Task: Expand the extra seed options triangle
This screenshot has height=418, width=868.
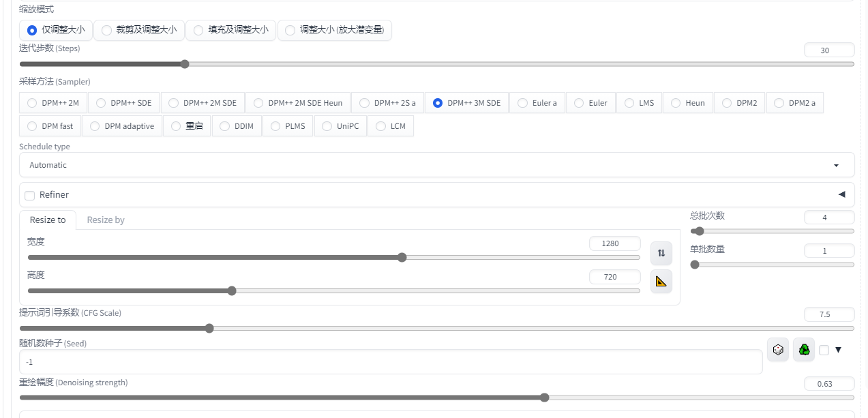Action: pos(839,350)
